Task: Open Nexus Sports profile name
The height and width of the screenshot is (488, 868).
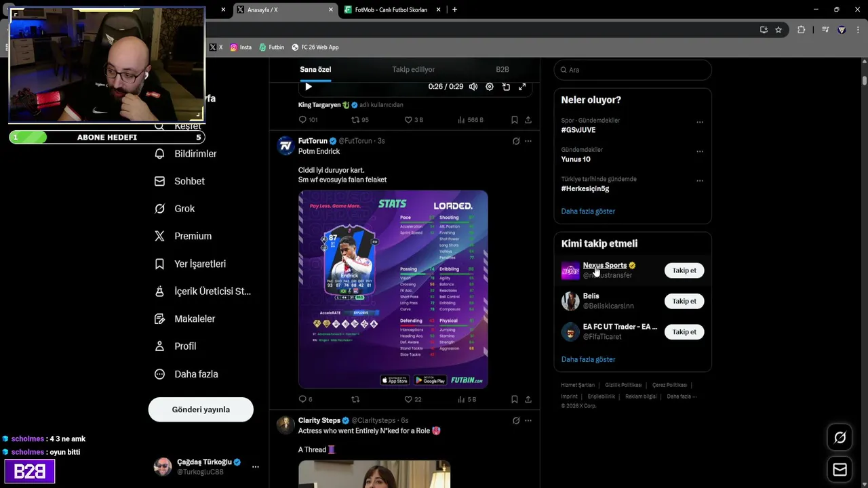Action: coord(605,265)
